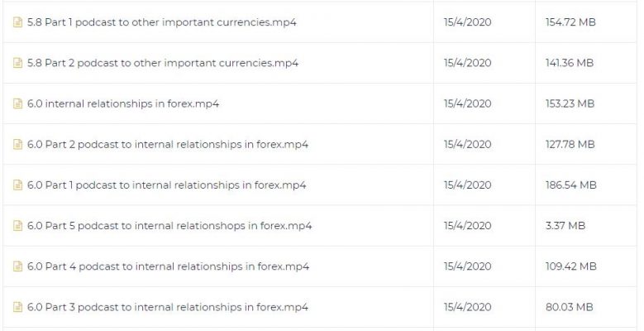
Task: Click file icon for 6.0 Part 2 podcast
Action: pyautogui.click(x=17, y=144)
